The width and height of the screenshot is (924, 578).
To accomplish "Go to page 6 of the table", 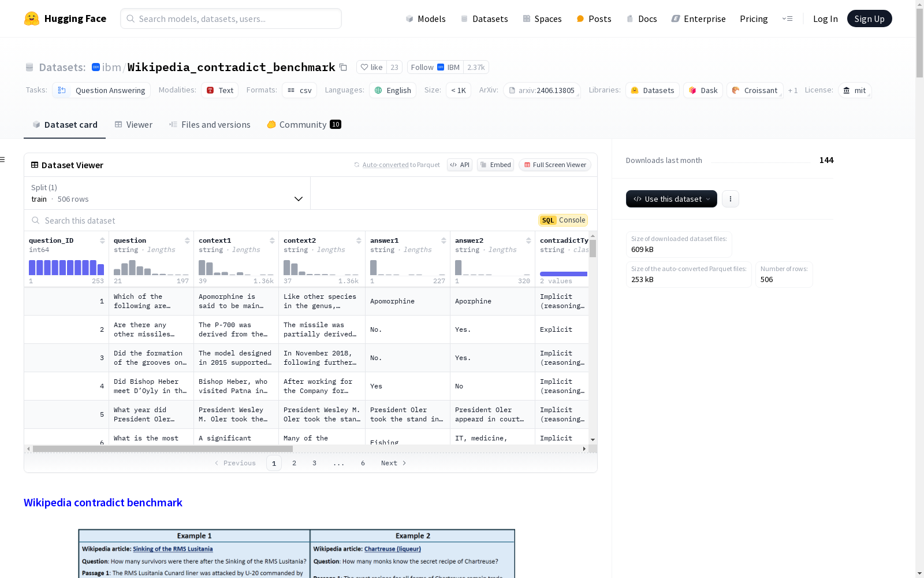I will (363, 463).
